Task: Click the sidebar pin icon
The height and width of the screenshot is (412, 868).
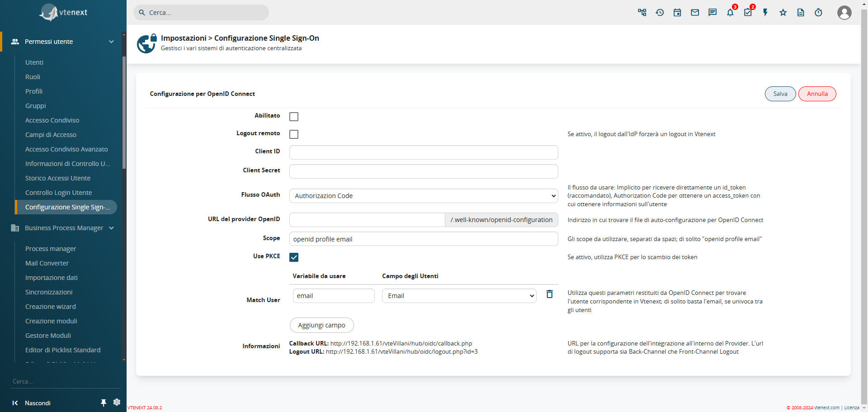Action: tap(104, 403)
